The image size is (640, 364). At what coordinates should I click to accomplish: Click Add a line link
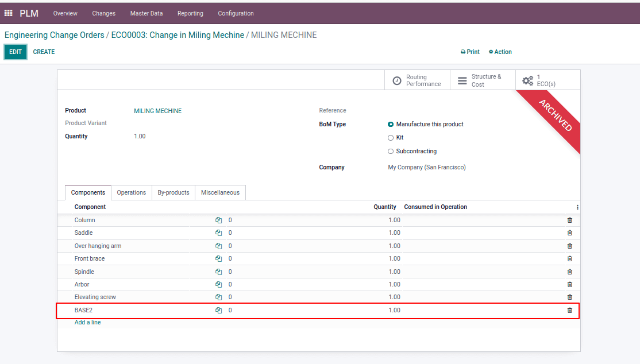87,322
